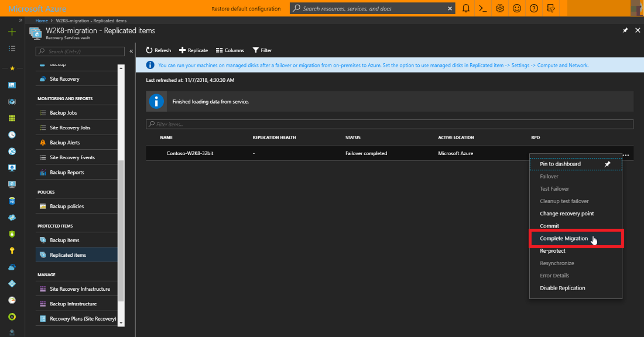Refresh the replicated items list
The width and height of the screenshot is (644, 337).
coord(158,50)
